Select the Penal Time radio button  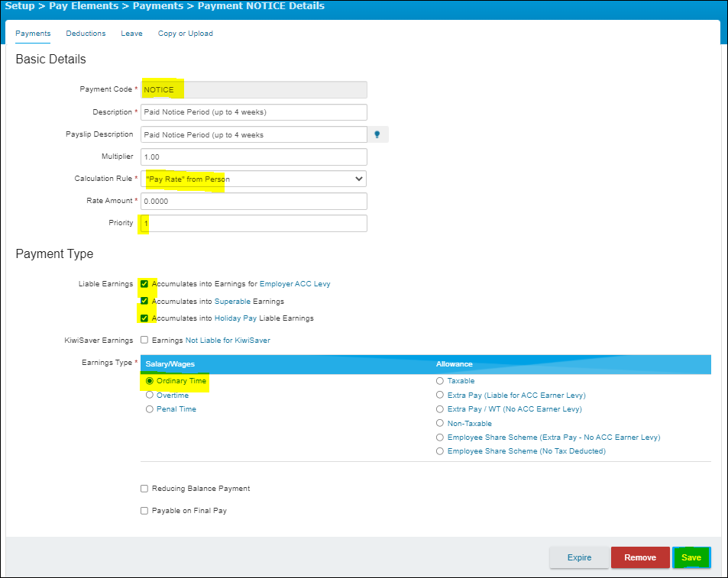pyautogui.click(x=150, y=409)
